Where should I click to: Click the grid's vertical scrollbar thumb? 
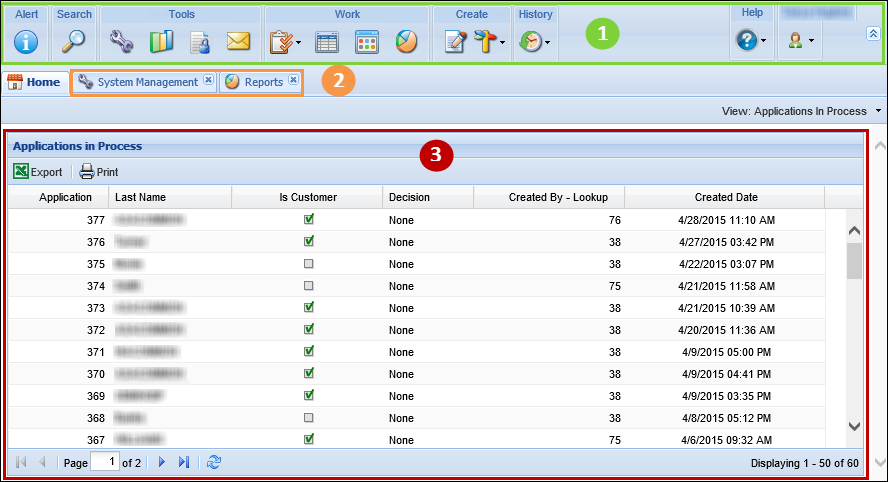pos(854,261)
